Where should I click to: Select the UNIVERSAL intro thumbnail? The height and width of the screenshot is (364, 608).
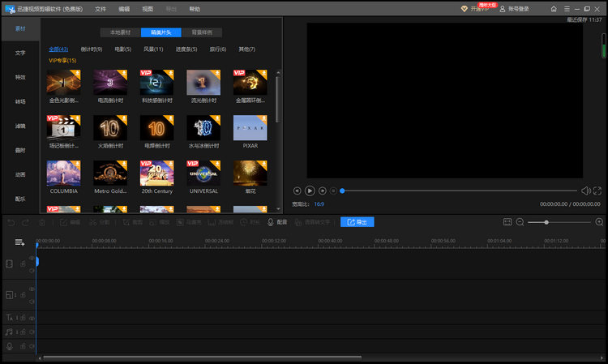pyautogui.click(x=203, y=173)
